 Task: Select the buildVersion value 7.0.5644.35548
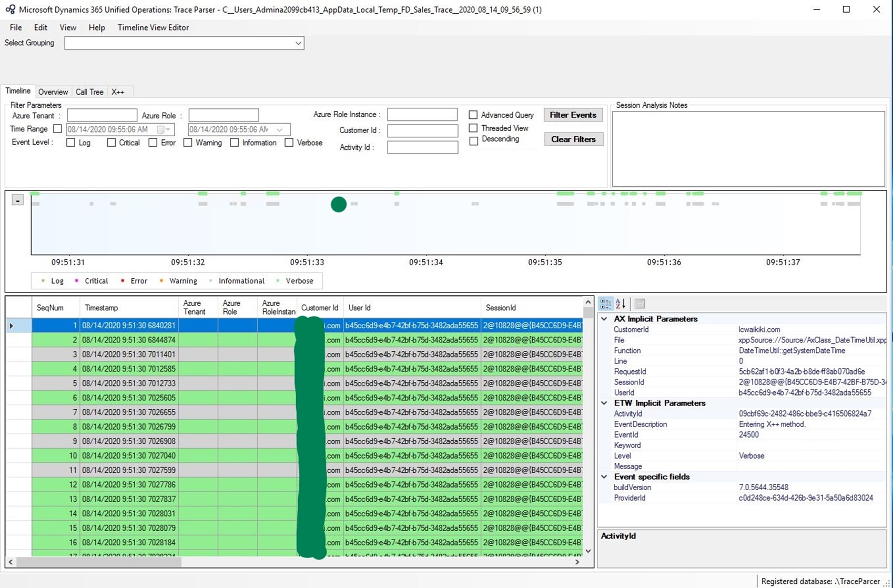[x=763, y=487]
